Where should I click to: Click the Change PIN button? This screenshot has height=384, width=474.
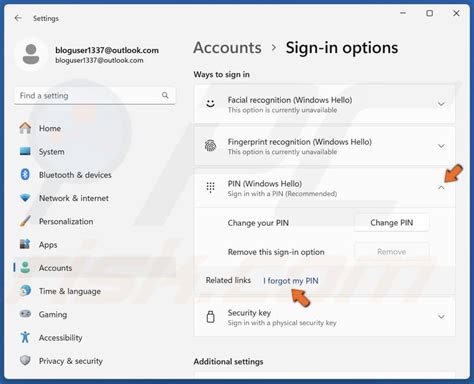(391, 223)
